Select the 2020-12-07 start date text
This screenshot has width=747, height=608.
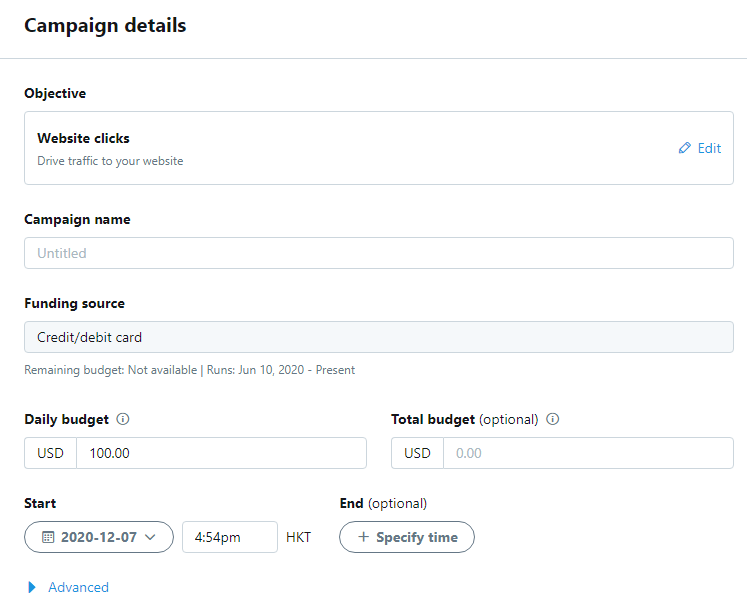[98, 537]
